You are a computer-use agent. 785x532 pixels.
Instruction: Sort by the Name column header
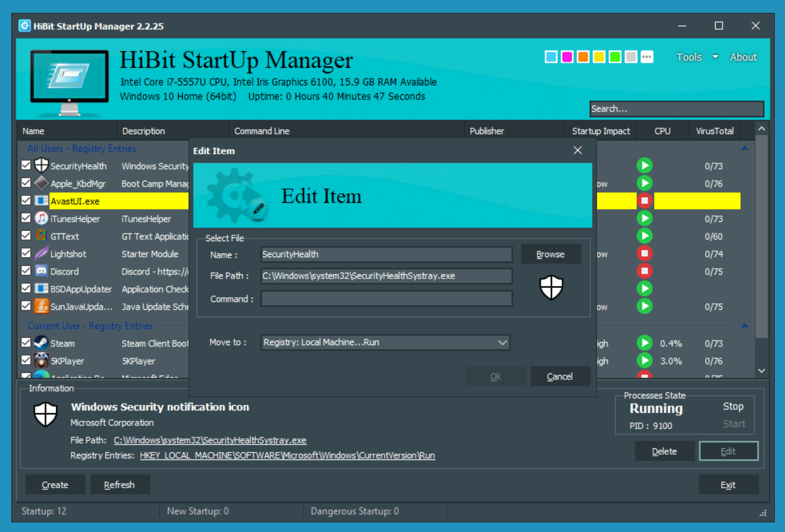point(67,131)
